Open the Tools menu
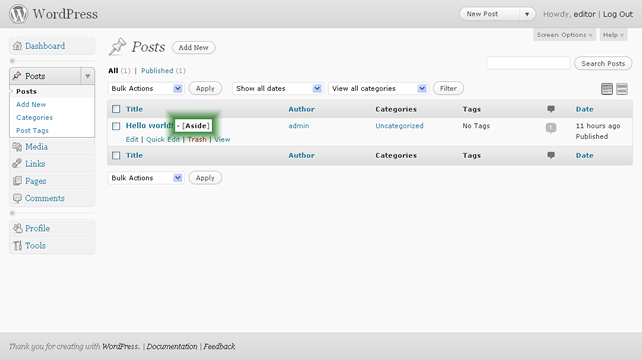Viewport: 642px width, 360px height. (35, 246)
